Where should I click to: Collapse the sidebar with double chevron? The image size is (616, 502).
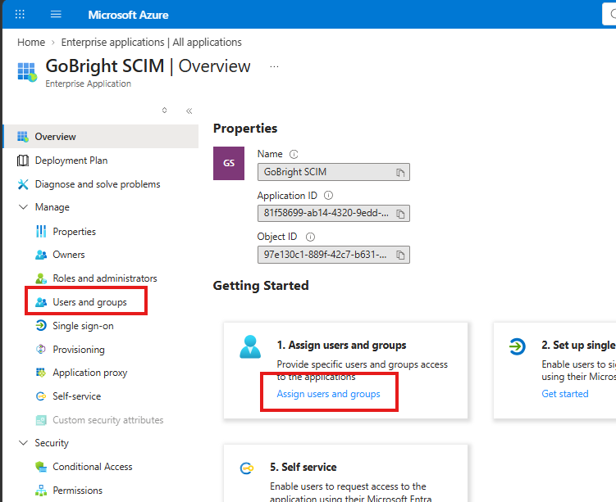[x=189, y=111]
